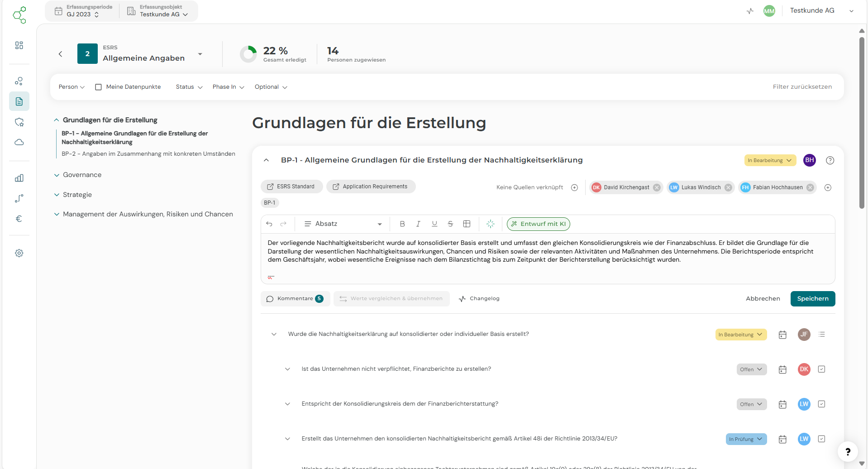Click Filter zurücksetzen link

pos(802,86)
